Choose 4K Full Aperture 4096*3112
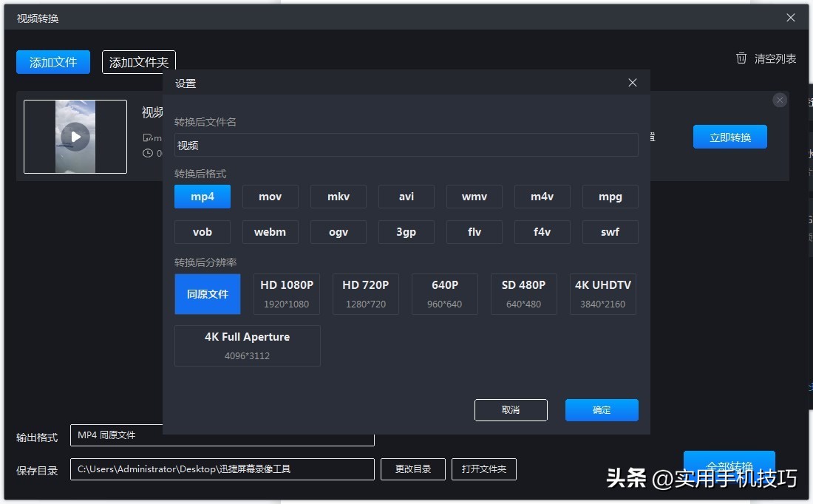This screenshot has height=504, width=813. 247,345
